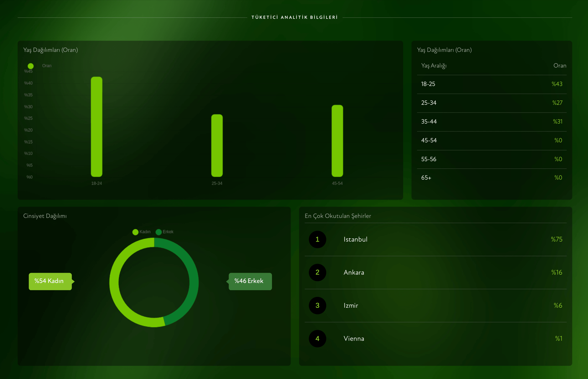The width and height of the screenshot is (588, 379).
Task: Click the 25-34 age bar
Action: (217, 145)
